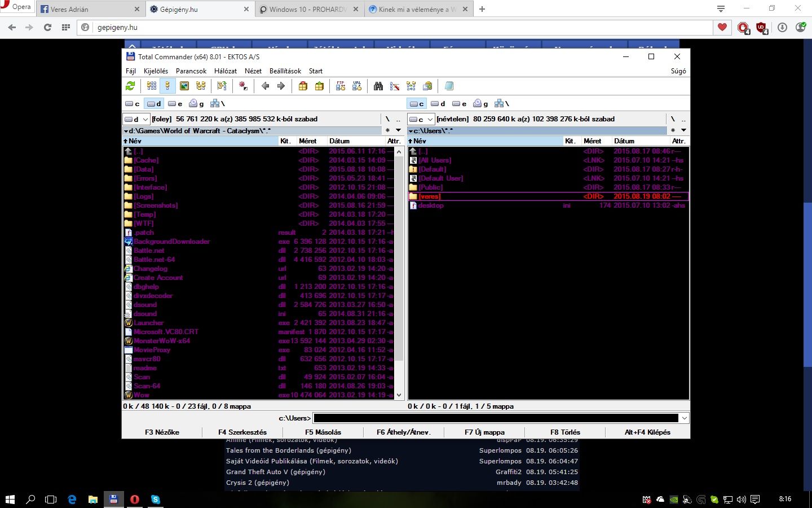812x508 pixels.
Task: Toggle full details view toolbar button
Action: [167, 86]
